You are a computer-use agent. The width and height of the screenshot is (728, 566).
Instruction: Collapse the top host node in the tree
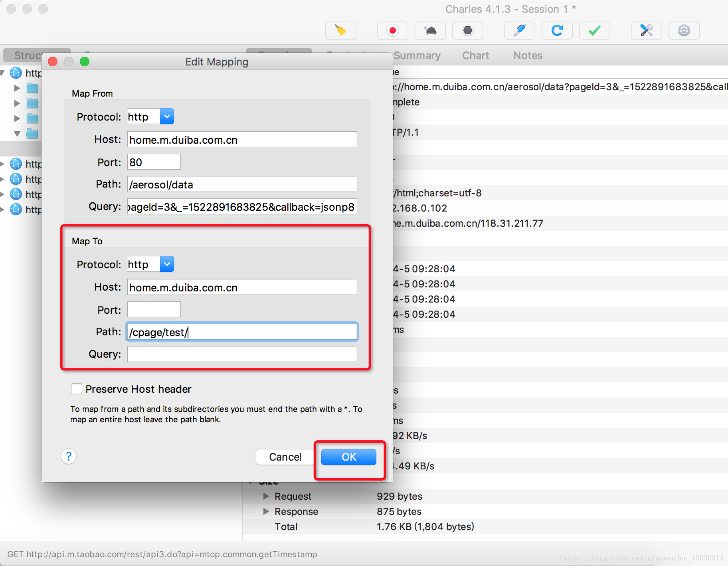3,73
